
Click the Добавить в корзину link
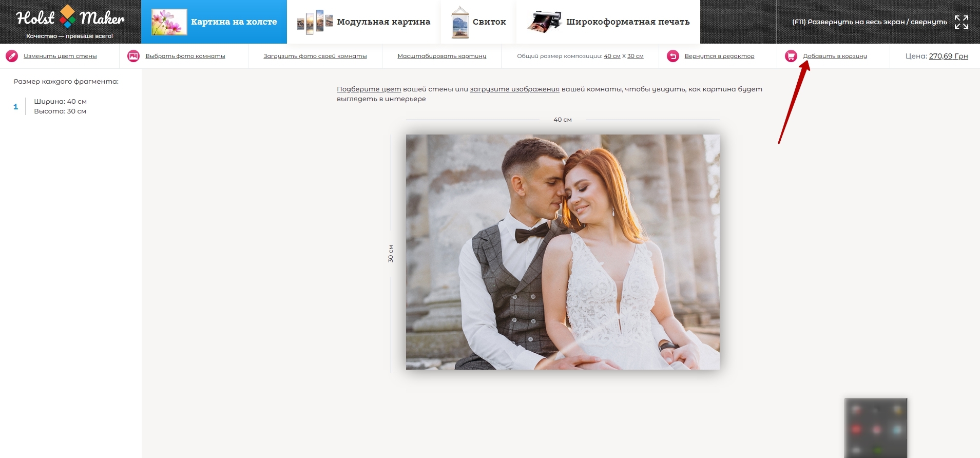[835, 56]
